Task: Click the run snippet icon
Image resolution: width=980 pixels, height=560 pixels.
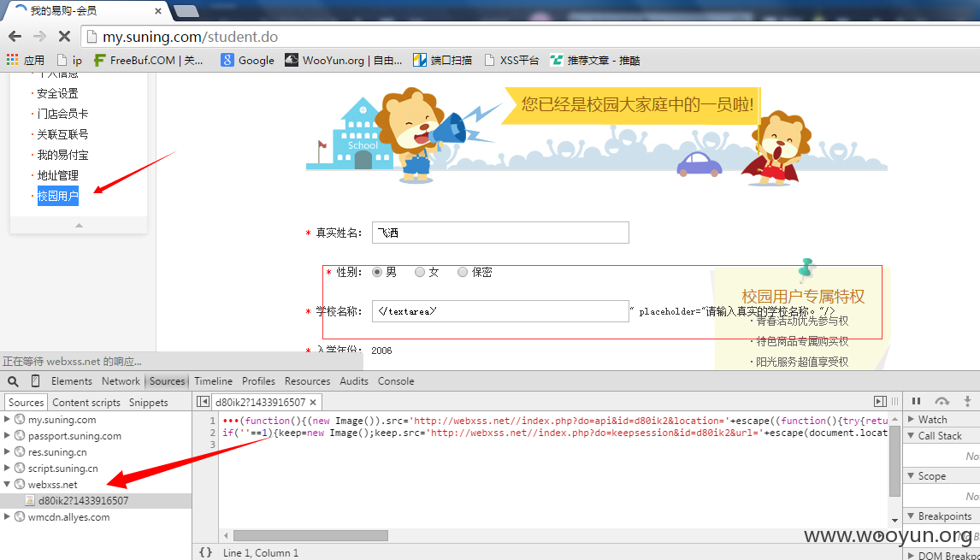Action: [880, 401]
